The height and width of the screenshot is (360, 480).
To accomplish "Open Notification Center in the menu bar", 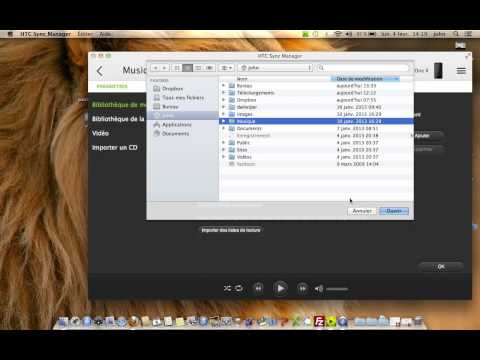I will pos(468,34).
